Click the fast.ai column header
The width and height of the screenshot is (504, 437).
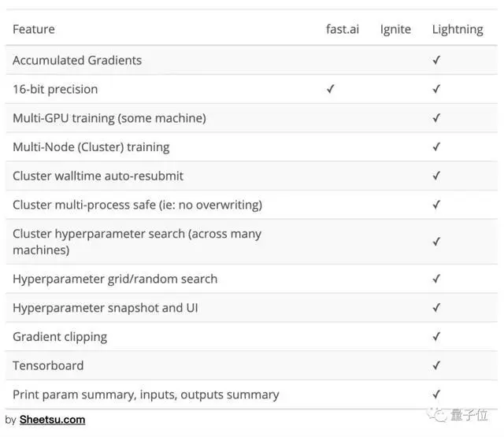343,29
